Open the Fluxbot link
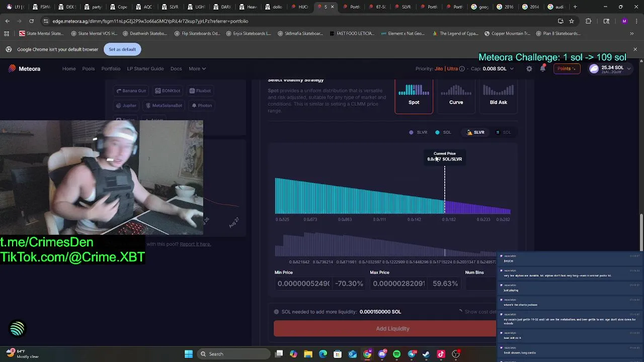This screenshot has height=362, width=644. click(200, 91)
